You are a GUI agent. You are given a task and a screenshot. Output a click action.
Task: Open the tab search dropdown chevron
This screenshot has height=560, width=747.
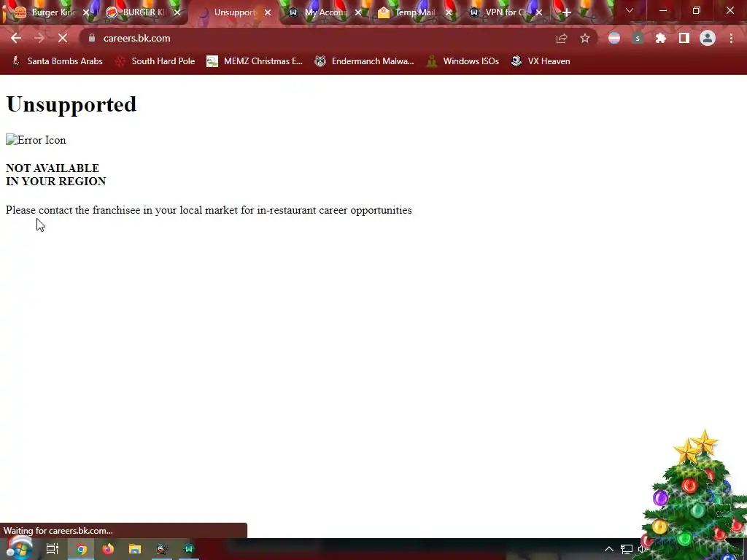tap(630, 10)
